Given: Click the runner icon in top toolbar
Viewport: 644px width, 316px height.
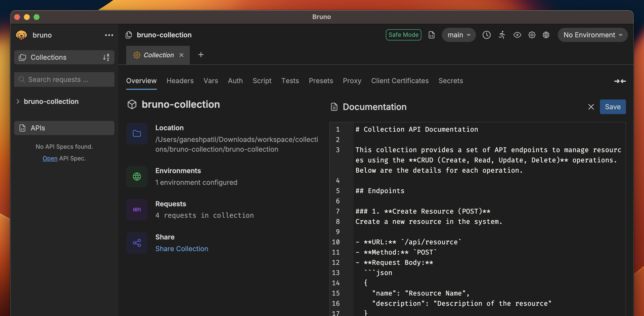Looking at the screenshot, I should tap(502, 35).
